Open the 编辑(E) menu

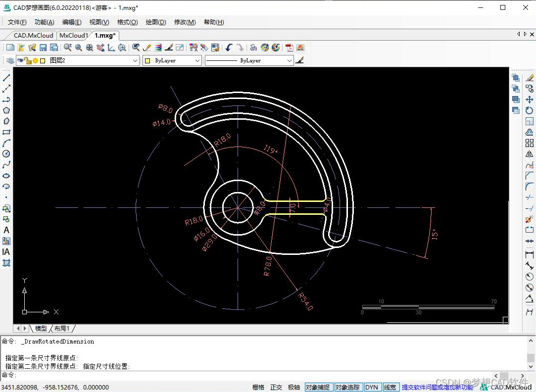tap(72, 22)
